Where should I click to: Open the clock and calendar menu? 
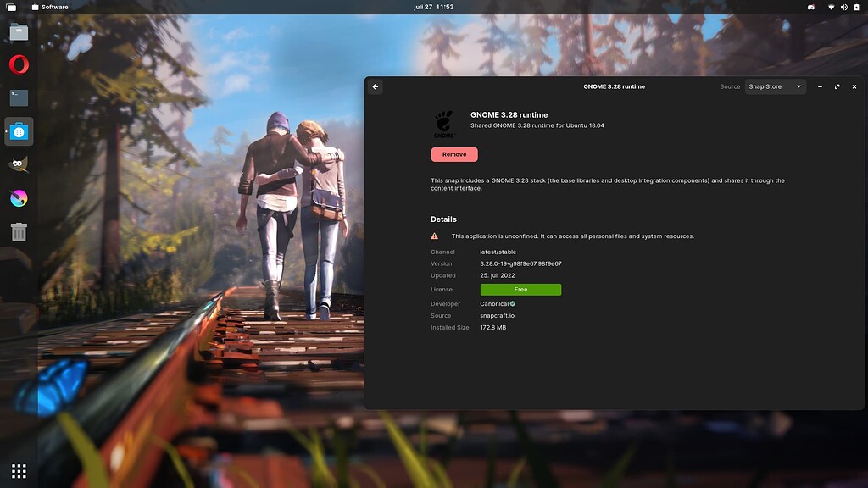(433, 7)
